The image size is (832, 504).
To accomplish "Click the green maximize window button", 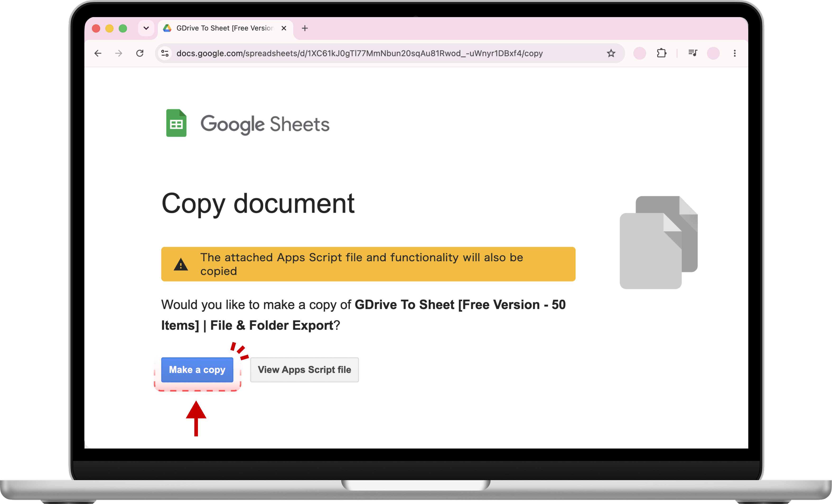I will click(x=123, y=28).
